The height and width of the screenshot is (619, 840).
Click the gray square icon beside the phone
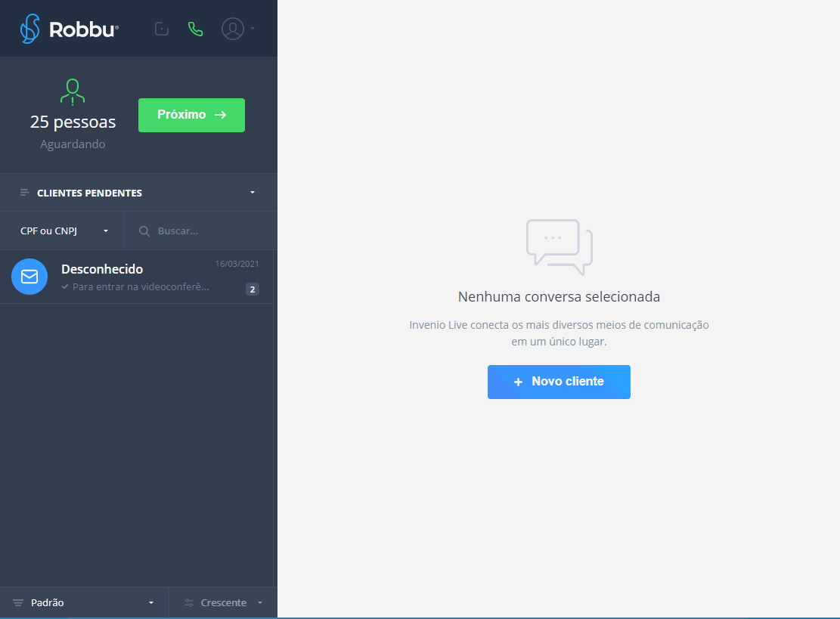(161, 29)
